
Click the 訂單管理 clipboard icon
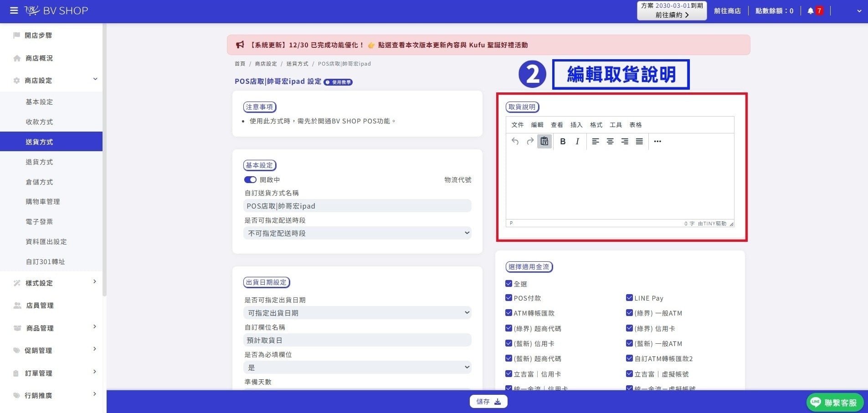tap(16, 373)
